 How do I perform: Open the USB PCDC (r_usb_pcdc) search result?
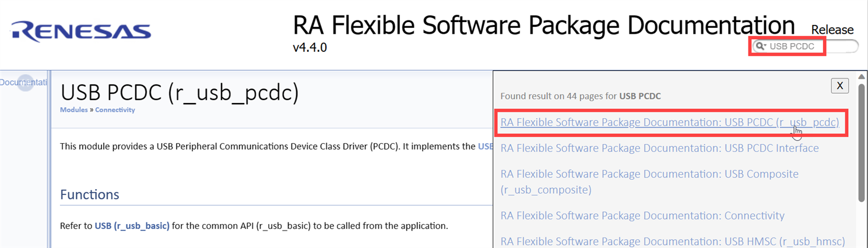(x=669, y=122)
